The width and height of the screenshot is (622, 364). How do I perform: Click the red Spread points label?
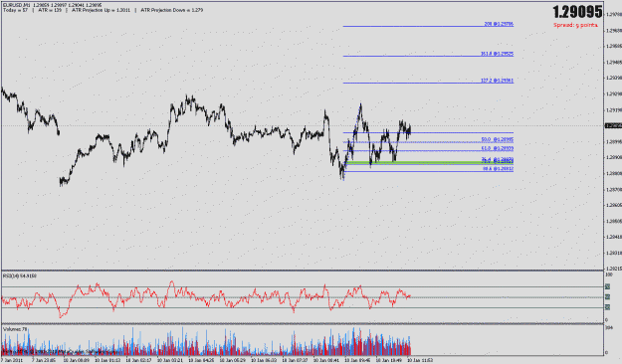point(575,25)
